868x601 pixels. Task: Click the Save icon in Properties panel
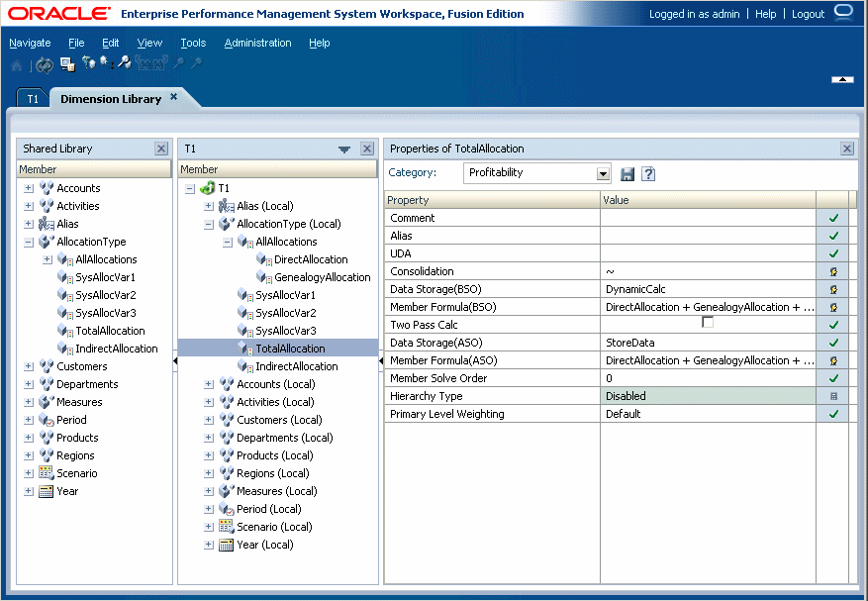pos(627,174)
